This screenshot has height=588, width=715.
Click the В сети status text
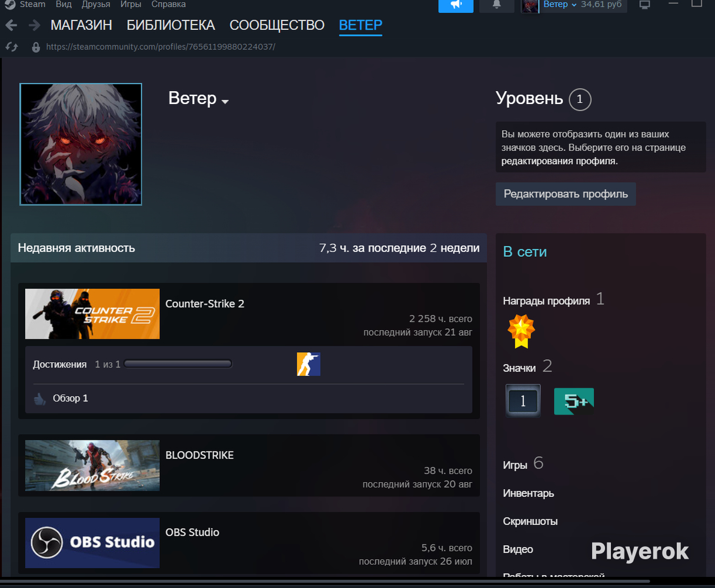525,252
